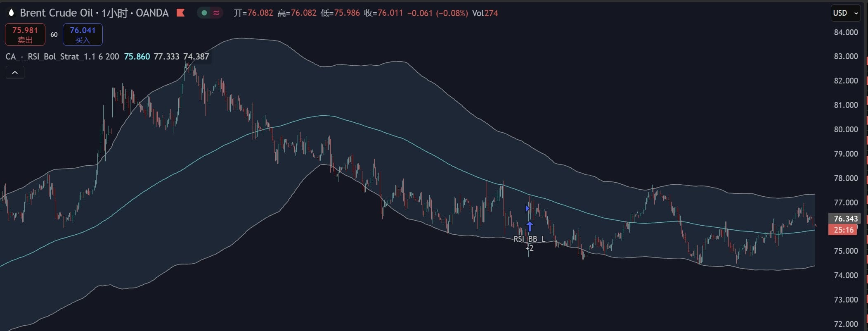
Task: Click the 79.000 price axis label
Action: [846, 154]
